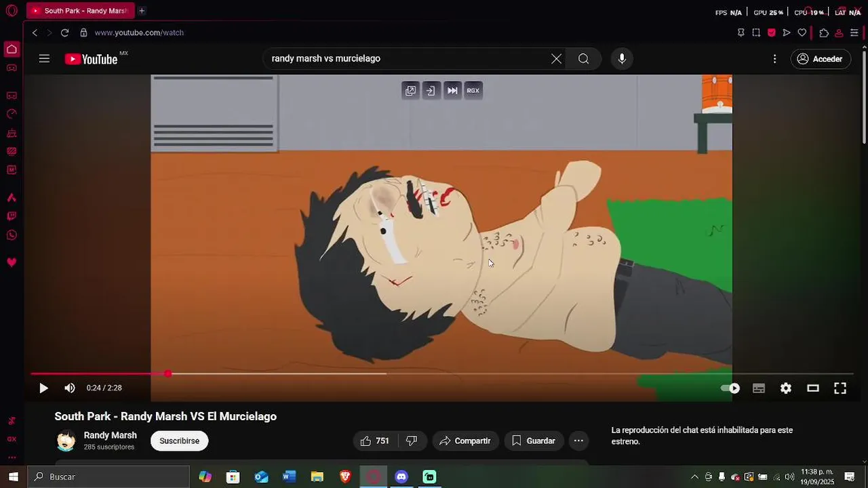This screenshot has width=868, height=488.
Task: Click the address bar URL
Action: 139,33
